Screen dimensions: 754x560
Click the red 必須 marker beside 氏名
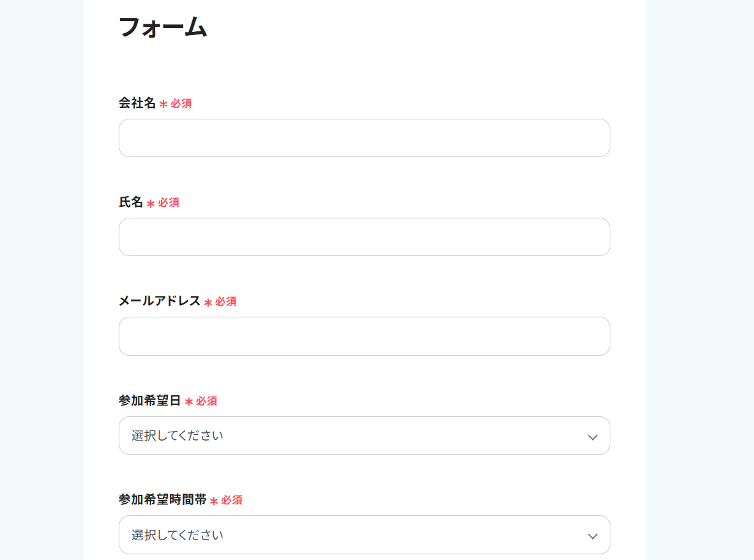(x=169, y=202)
